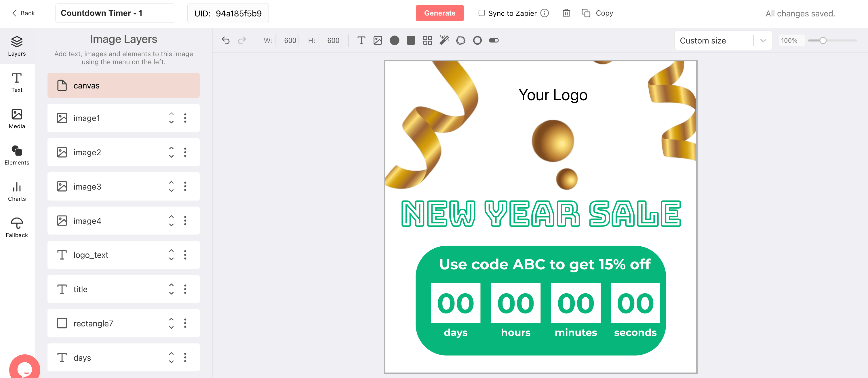
Task: Click the Zapier info icon
Action: click(x=545, y=13)
